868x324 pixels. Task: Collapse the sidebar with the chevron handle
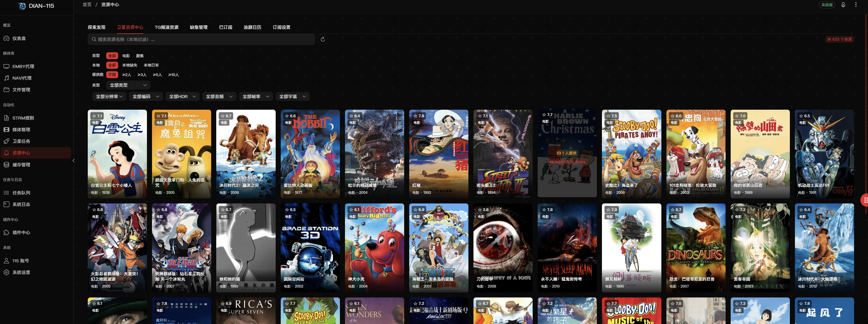[73, 161]
